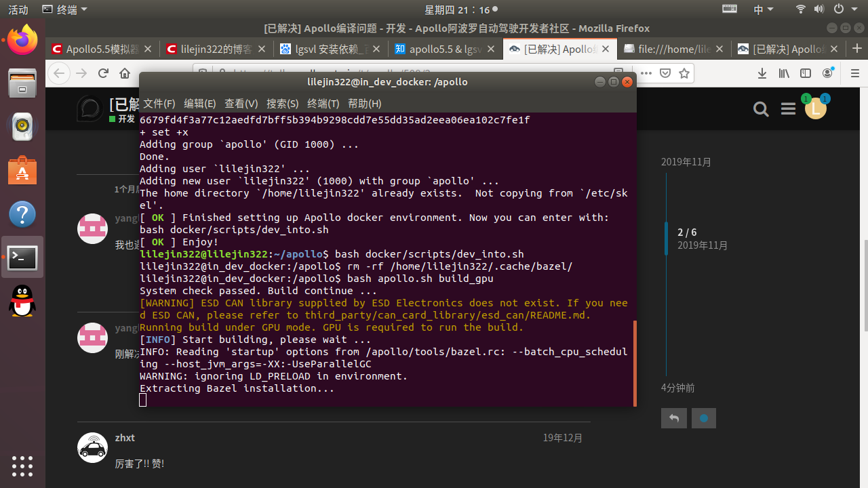Toggle topic tracking with the blue dot button
Screen dimensions: 868x488
tap(703, 418)
